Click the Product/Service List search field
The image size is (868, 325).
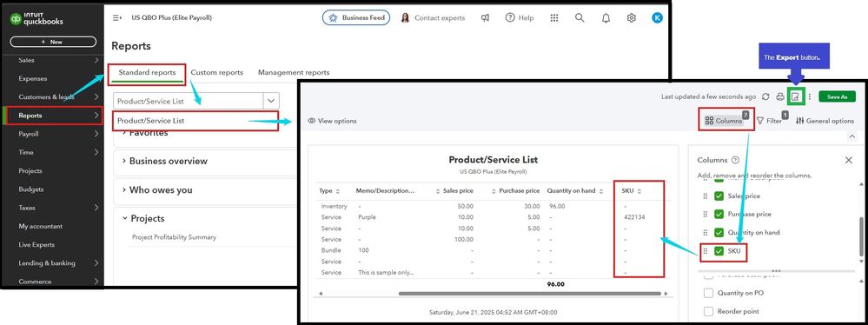click(x=189, y=101)
